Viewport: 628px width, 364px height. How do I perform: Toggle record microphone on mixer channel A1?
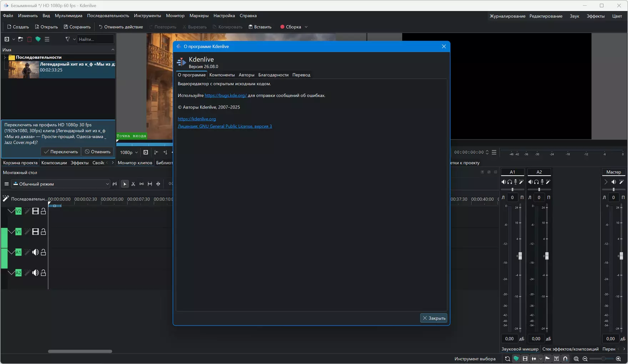[x=516, y=182]
